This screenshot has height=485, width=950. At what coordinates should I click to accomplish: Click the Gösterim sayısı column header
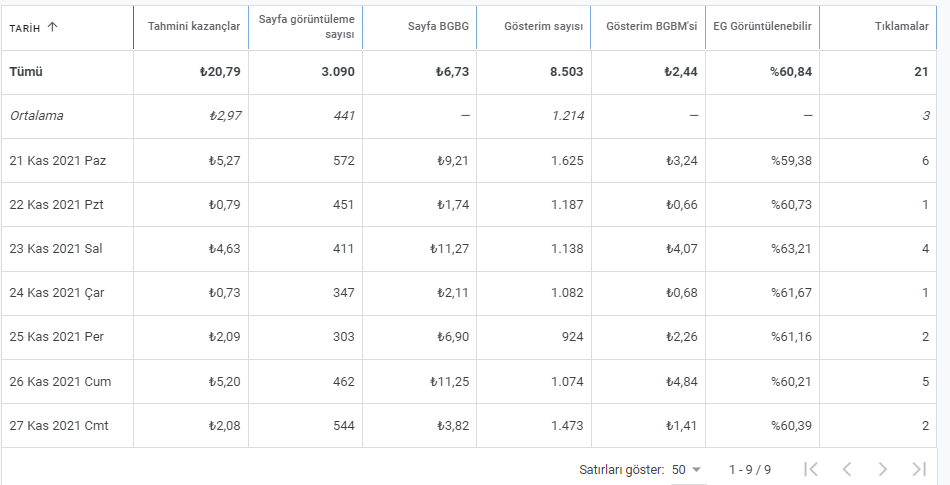tap(543, 26)
